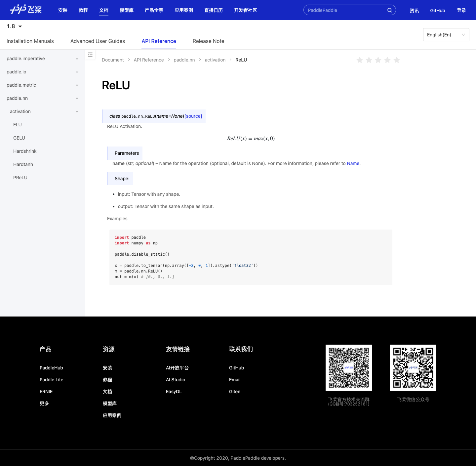Open AI Studio footer link

[x=176, y=380]
